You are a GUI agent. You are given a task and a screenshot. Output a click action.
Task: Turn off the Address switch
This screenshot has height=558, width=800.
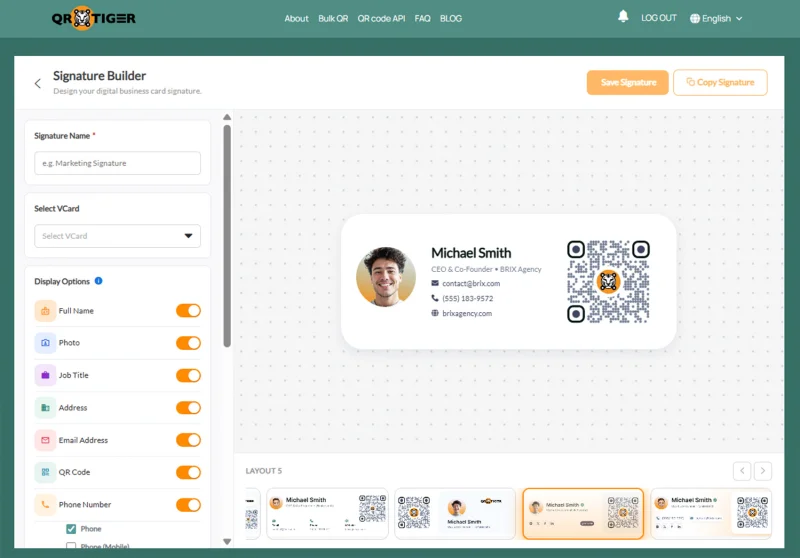click(188, 408)
